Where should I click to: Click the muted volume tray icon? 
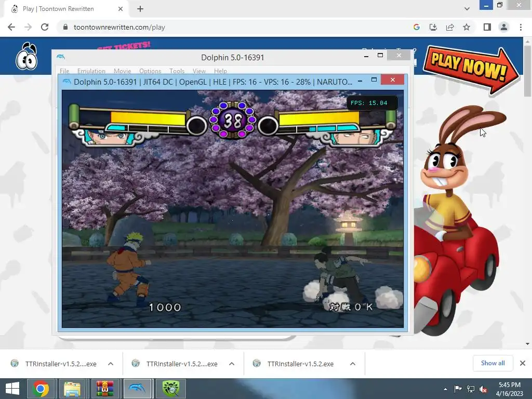pos(483,389)
